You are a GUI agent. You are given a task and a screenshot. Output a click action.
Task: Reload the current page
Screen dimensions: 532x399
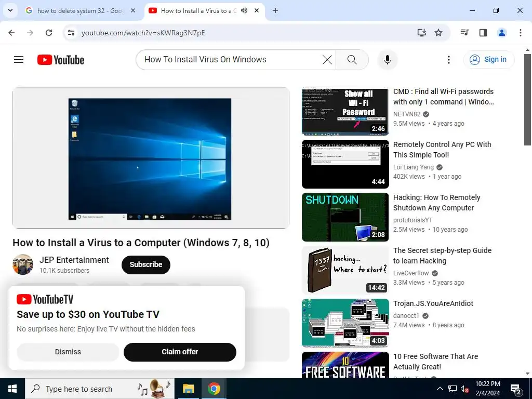click(49, 33)
